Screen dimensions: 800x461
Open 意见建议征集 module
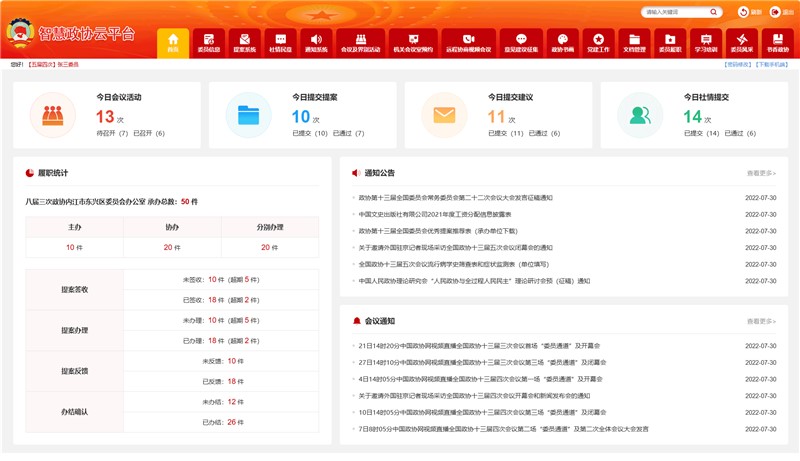pyautogui.click(x=521, y=43)
